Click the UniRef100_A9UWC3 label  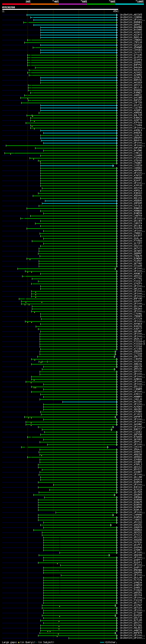[x=131, y=273]
